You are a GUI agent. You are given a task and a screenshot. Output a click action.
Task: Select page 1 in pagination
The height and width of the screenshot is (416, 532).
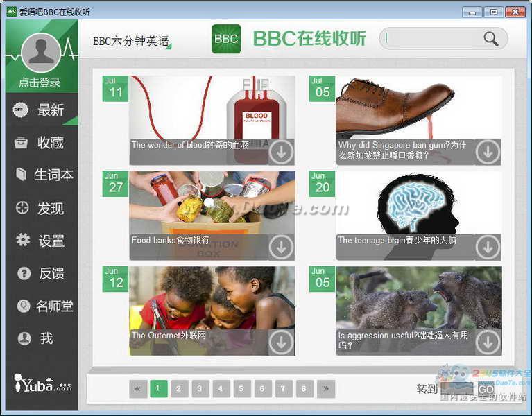pos(158,388)
